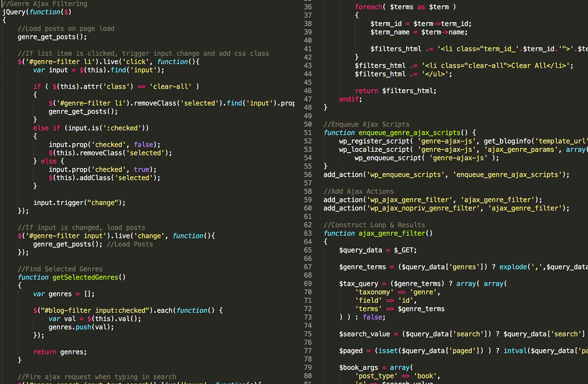Image resolution: width=588 pixels, height=384 pixels.
Task: Click "add_action('wp_enqueue_scripts'" on line 56
Action: 446,174
